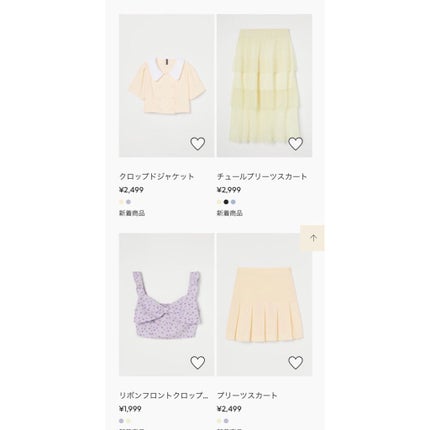This screenshot has width=430, height=430.
Task: Select purple swatch for pleated mini skirt
Action: [226, 421]
